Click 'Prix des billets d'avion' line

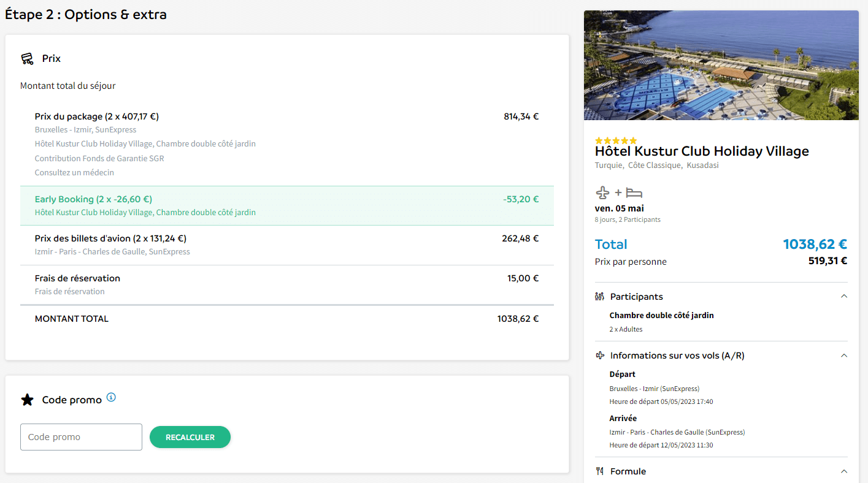(110, 238)
